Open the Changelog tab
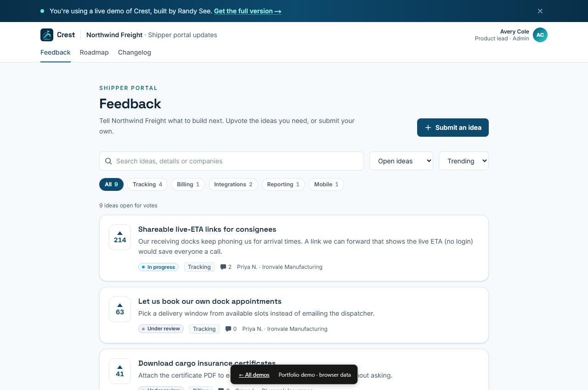588x390 pixels. [135, 52]
